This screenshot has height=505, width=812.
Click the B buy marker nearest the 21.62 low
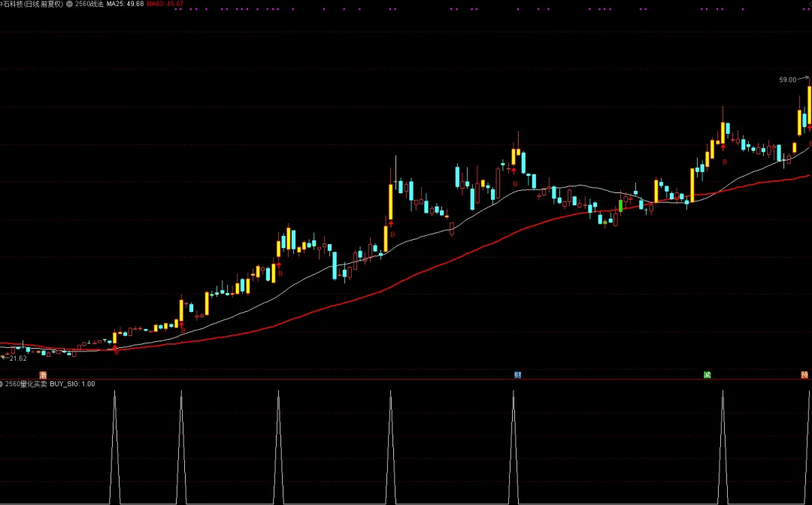pyautogui.click(x=116, y=352)
